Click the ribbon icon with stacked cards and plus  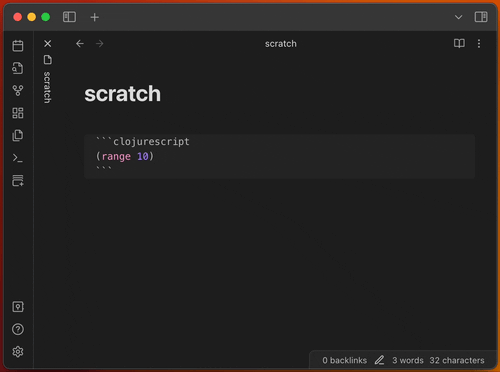(18, 180)
